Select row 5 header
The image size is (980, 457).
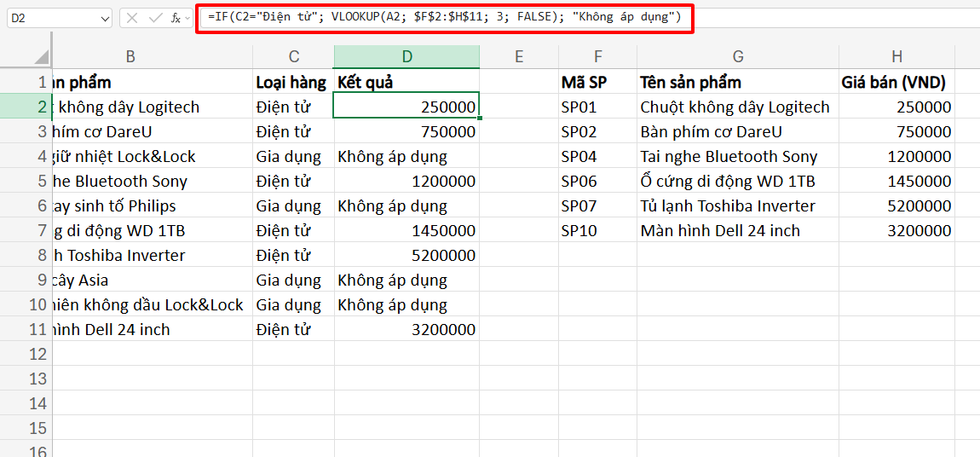point(26,182)
